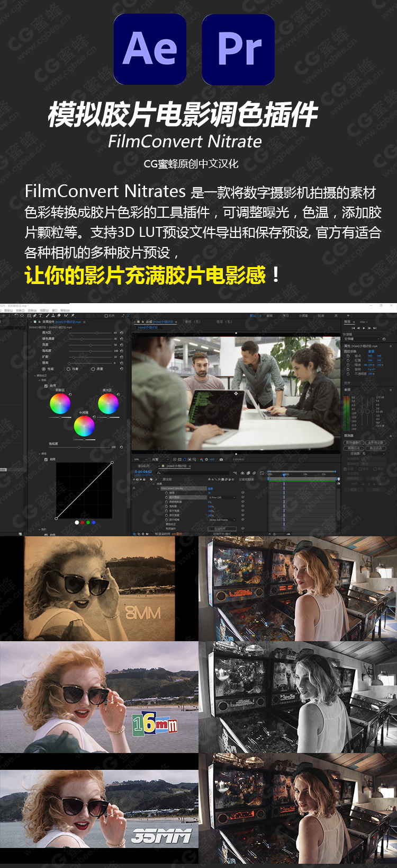Select the Clone Stamp tool
The width and height of the screenshot is (397, 868).
53,315
